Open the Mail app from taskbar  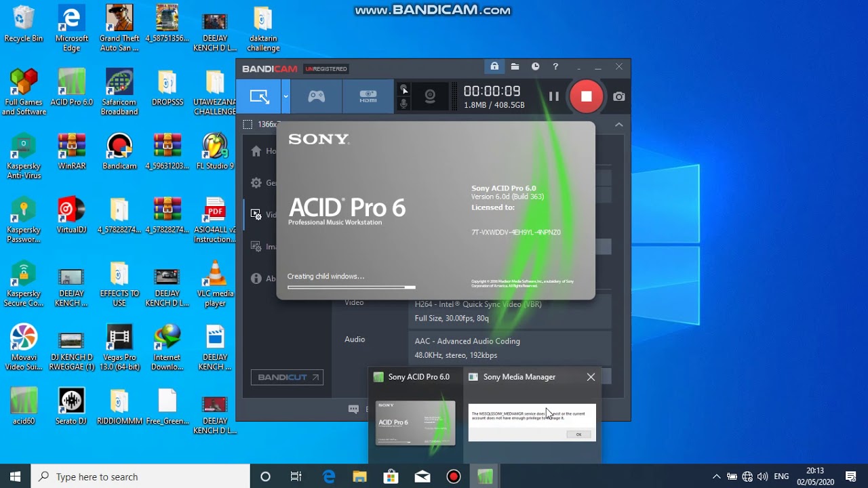(422, 476)
